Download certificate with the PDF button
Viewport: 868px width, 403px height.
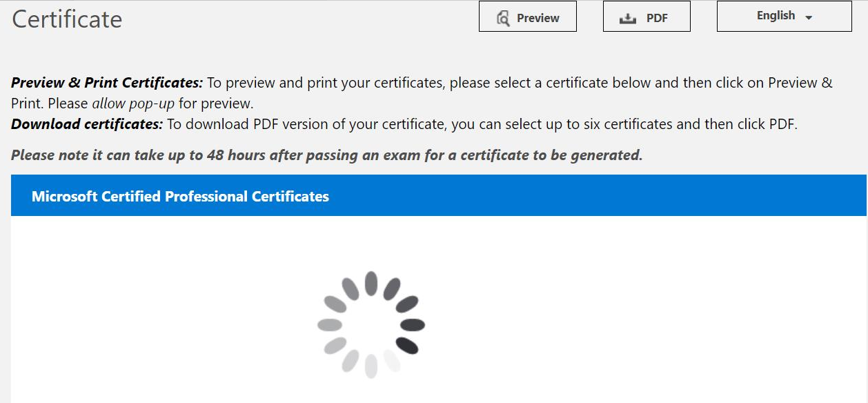click(647, 17)
